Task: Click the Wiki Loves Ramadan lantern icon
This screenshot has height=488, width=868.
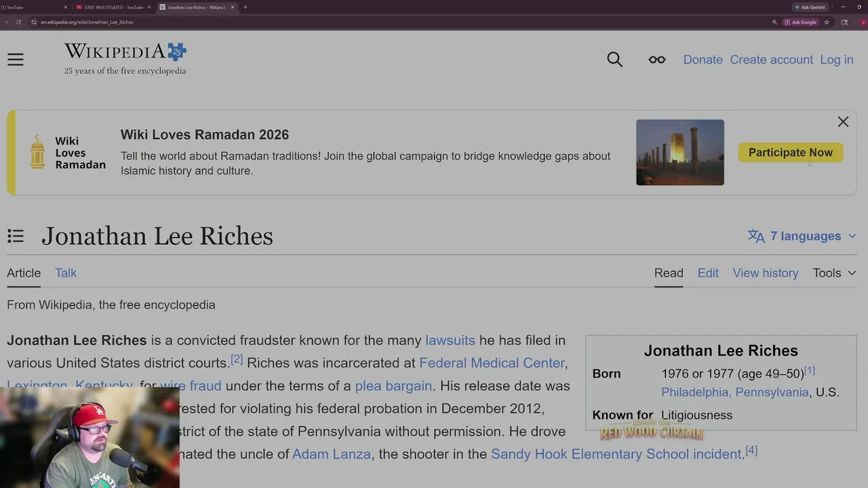Action: click(37, 152)
